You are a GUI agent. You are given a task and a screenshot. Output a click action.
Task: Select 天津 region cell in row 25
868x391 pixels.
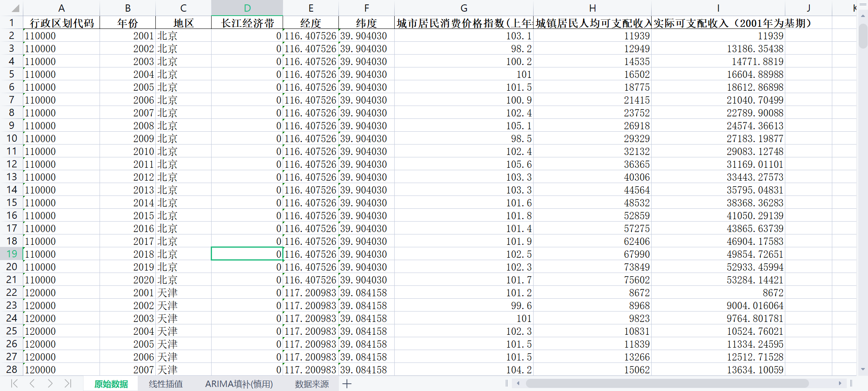pyautogui.click(x=183, y=331)
